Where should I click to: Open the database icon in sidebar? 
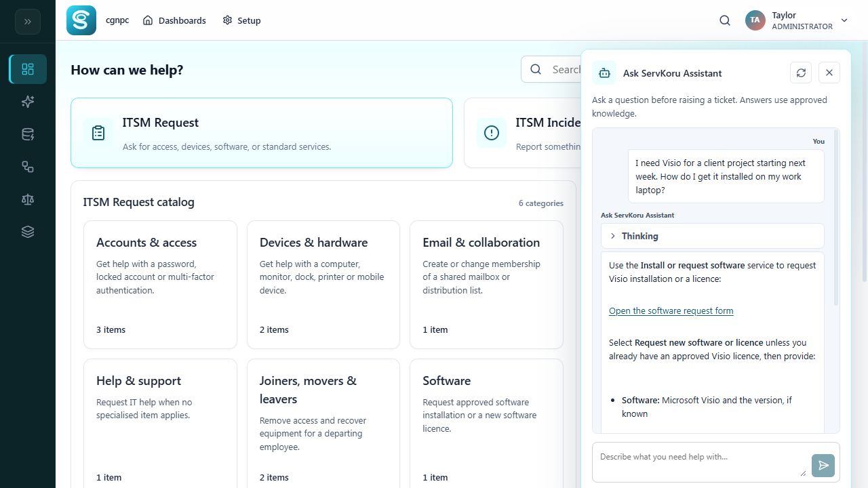pos(28,134)
